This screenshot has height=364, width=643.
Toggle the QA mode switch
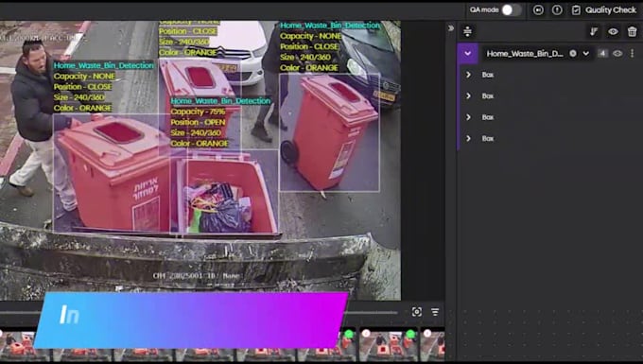click(x=511, y=9)
